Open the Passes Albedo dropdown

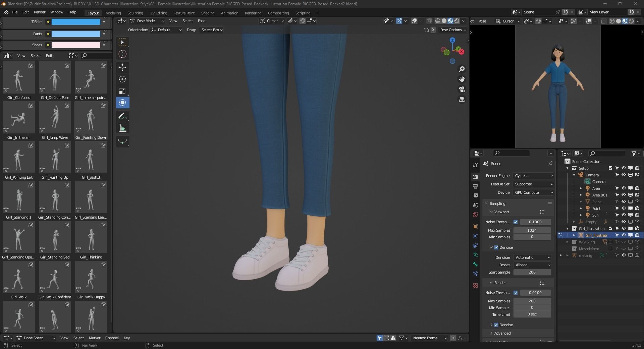532,265
